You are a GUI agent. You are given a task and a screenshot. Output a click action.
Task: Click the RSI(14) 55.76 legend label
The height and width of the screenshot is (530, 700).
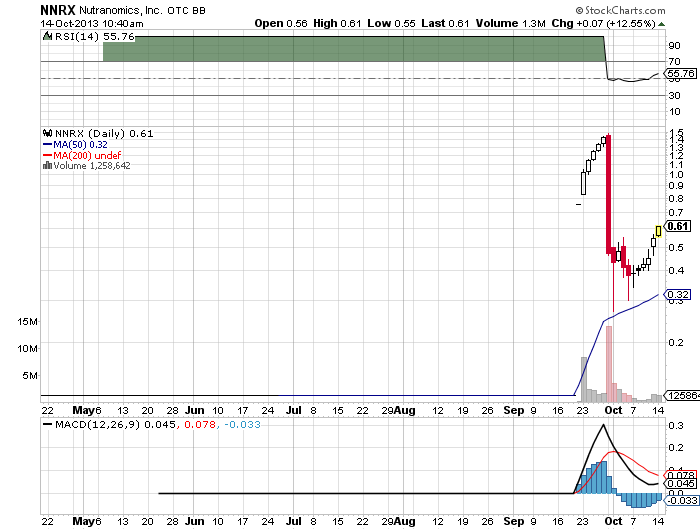click(x=95, y=37)
